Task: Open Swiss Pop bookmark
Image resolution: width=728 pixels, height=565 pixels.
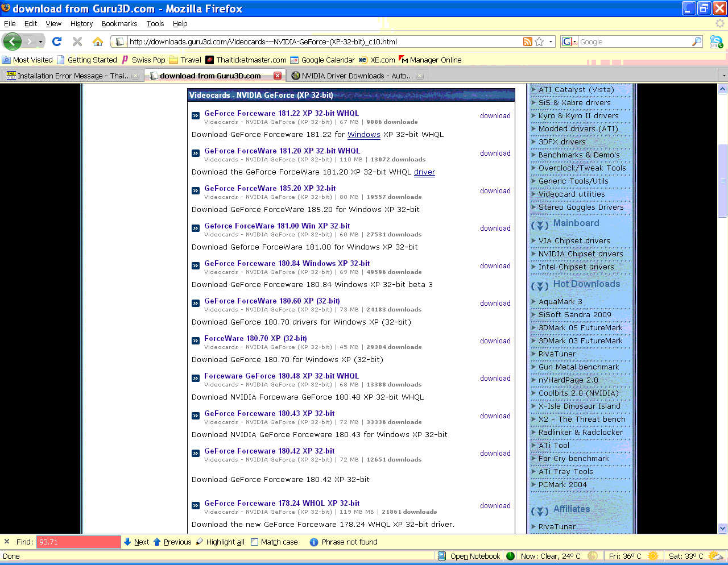Action: 143,60
